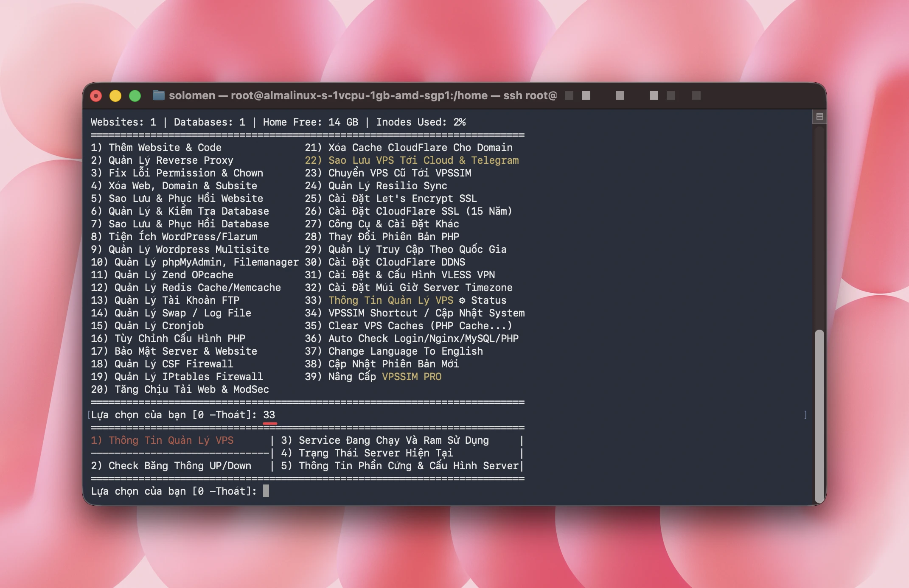909x588 pixels.
Task: Click '16) Tùy Chỉnh Cấu Hình PHP'
Action: click(x=168, y=339)
